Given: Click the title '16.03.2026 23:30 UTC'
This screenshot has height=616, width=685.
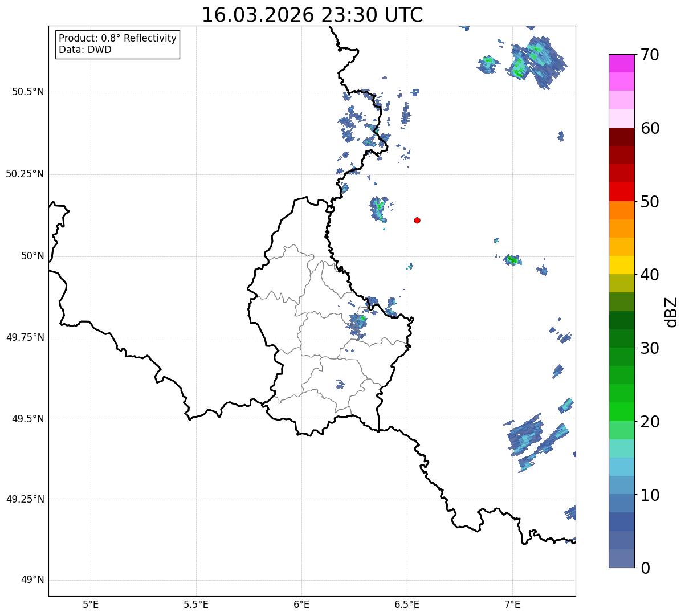Looking at the screenshot, I should click(312, 15).
